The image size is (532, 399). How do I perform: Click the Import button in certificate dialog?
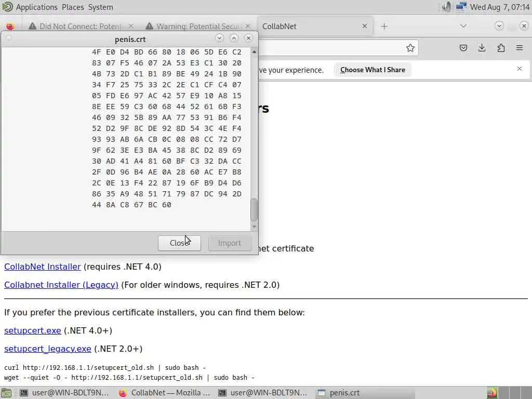pos(230,243)
